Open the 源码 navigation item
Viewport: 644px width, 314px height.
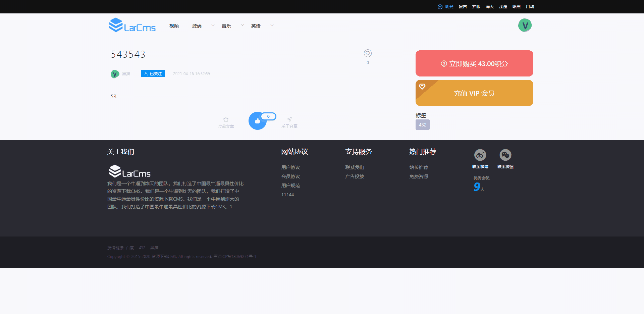coord(197,26)
